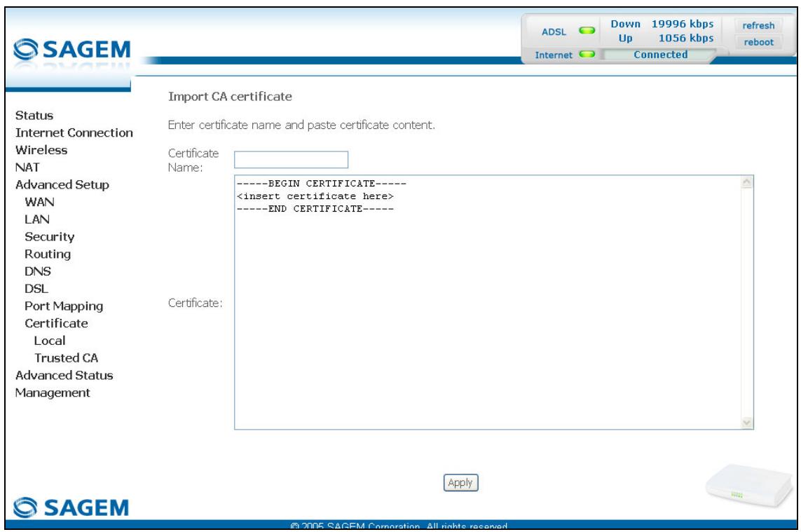Image resolution: width=801 pixels, height=532 pixels.
Task: Click inside the Certificate text area
Action: click(493, 302)
